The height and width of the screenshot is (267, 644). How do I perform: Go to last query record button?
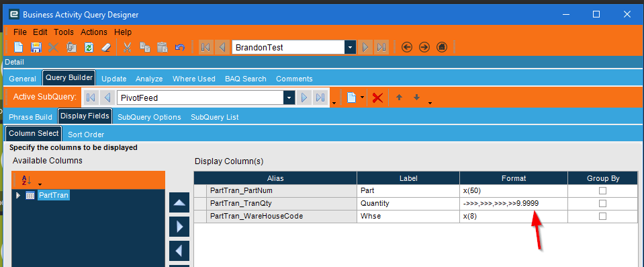(x=381, y=47)
